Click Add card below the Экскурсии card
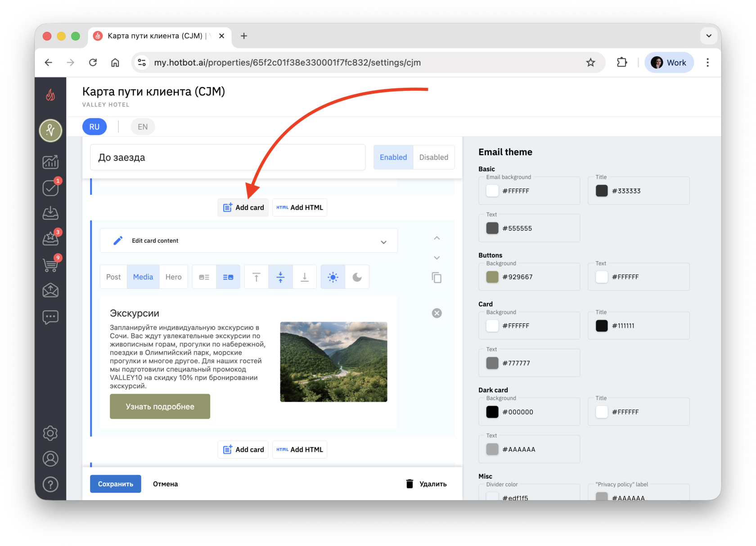 pos(243,449)
